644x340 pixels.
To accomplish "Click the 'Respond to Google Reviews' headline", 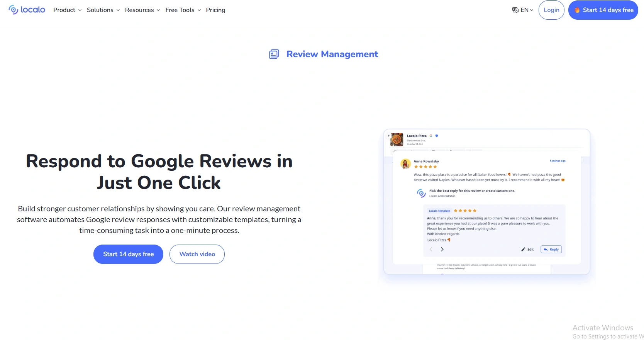I will tap(159, 172).
